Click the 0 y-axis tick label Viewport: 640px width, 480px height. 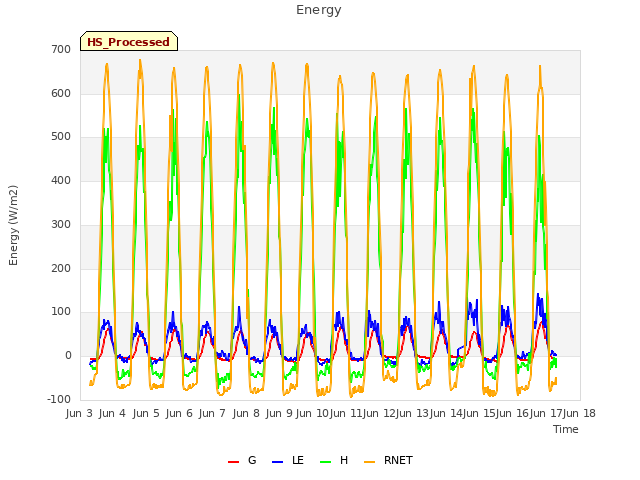coord(68,356)
